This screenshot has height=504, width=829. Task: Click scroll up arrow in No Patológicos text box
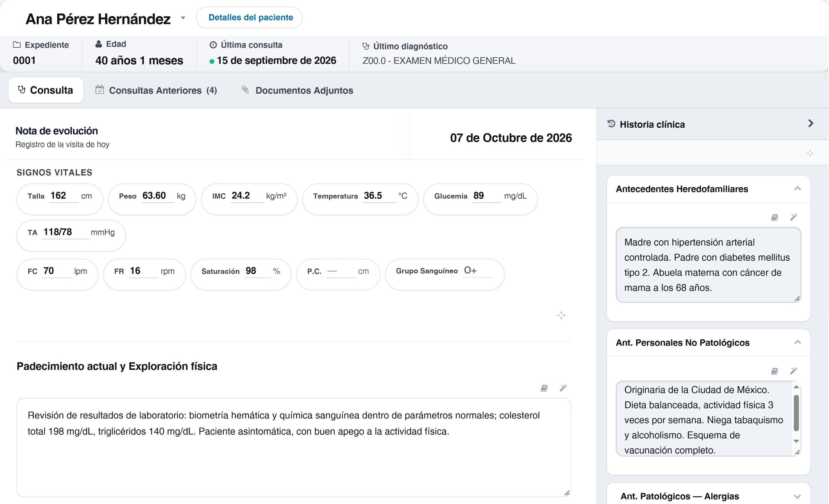tap(796, 387)
